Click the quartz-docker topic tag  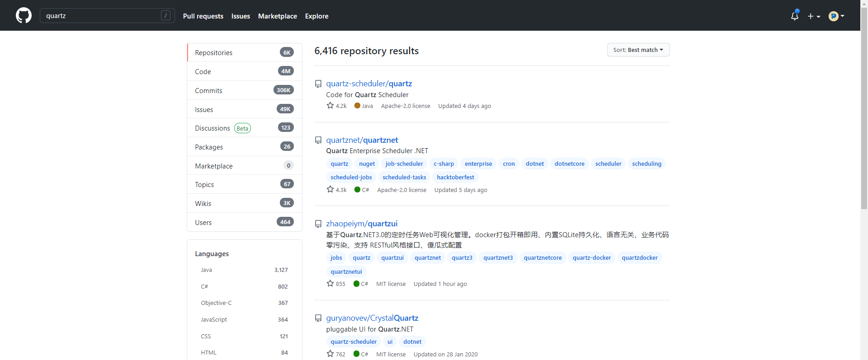[591, 258]
